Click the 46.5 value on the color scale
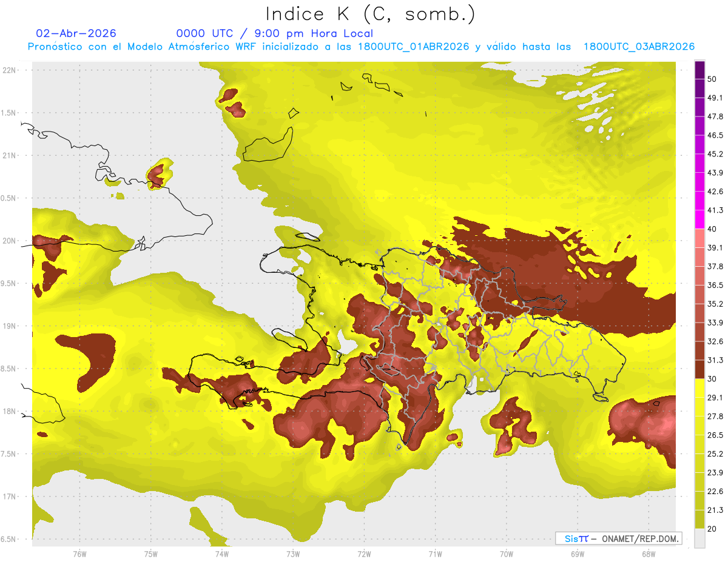The height and width of the screenshot is (562, 728). (716, 135)
